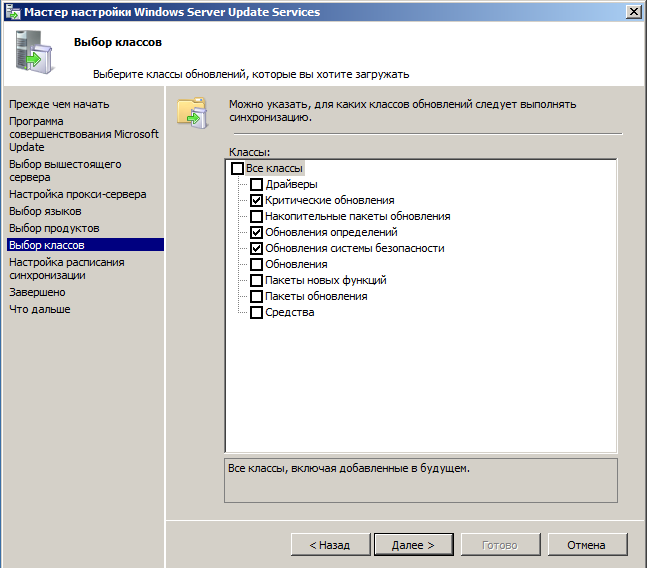The image size is (647, 568).
Task: Select 'Все классы' tree label
Action: (x=274, y=168)
